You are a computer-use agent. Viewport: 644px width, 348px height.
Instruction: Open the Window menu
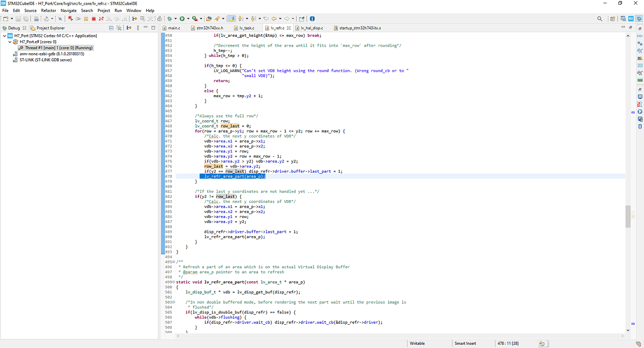tap(134, 10)
